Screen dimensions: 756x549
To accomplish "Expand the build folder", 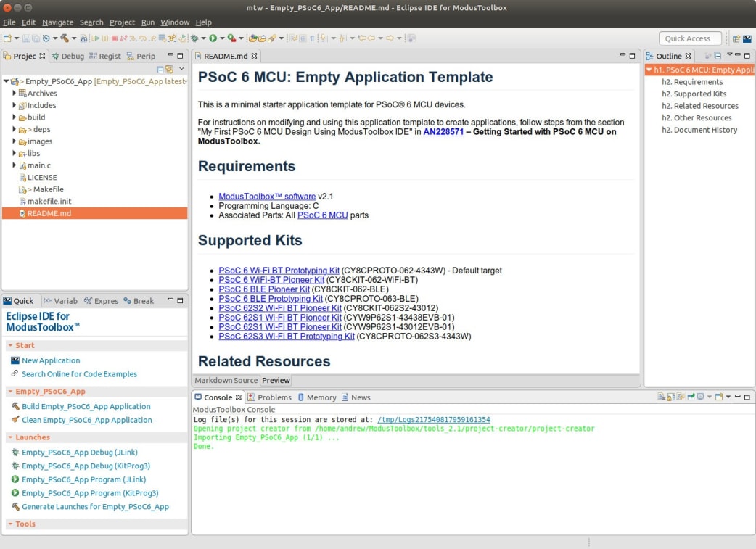I will (x=14, y=117).
